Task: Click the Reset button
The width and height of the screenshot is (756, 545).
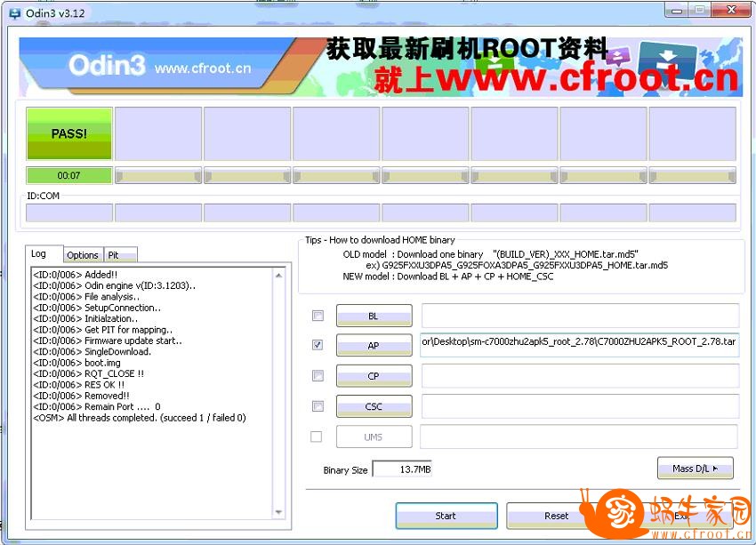Action: 557,516
